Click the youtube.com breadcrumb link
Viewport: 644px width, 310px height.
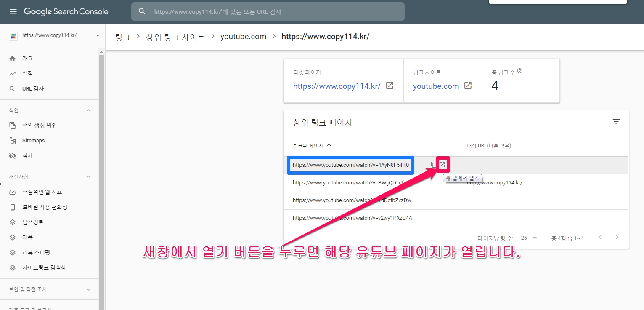[x=243, y=37]
